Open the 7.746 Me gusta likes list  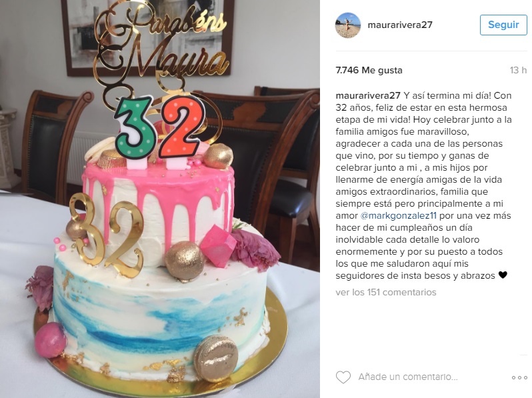point(369,70)
